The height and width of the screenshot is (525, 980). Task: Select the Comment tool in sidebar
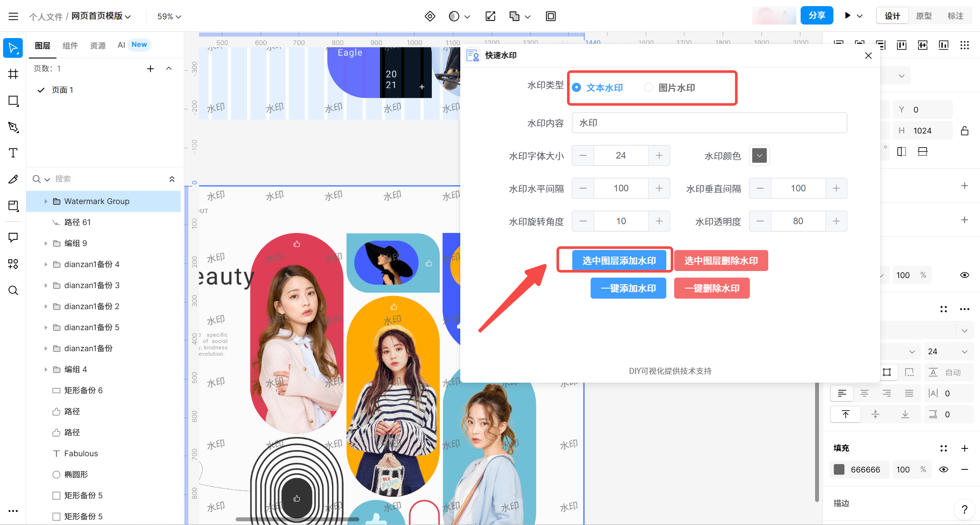tap(13, 237)
